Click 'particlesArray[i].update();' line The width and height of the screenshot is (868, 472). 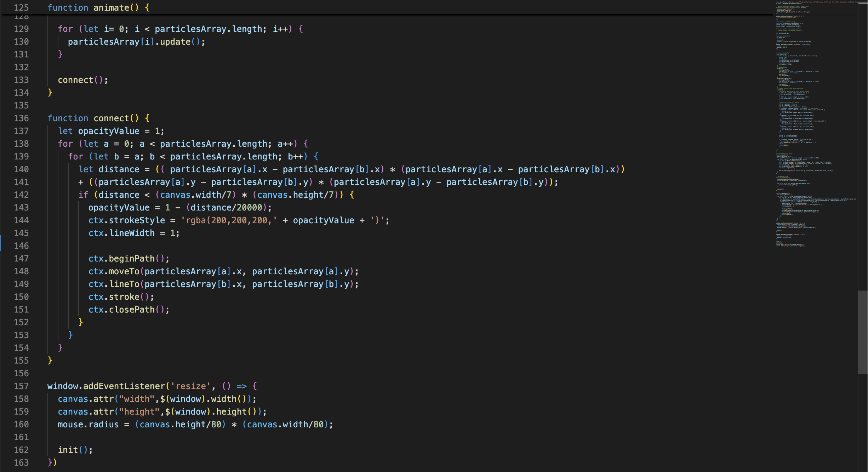[x=137, y=42]
